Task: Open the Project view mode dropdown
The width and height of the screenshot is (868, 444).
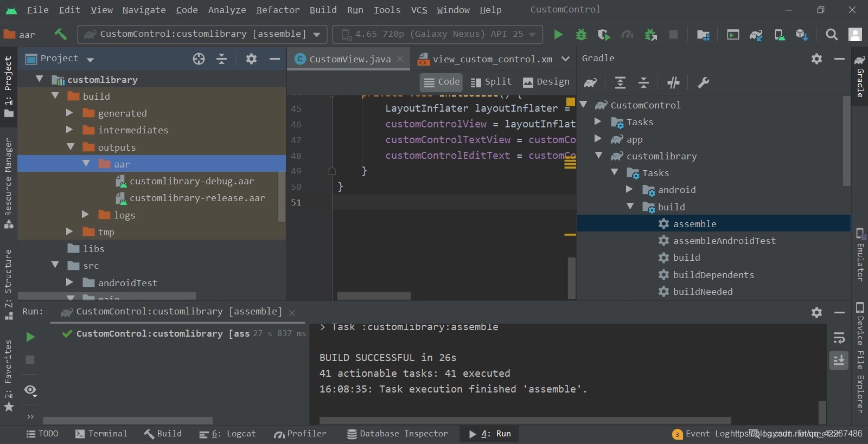Action: [x=90, y=59]
